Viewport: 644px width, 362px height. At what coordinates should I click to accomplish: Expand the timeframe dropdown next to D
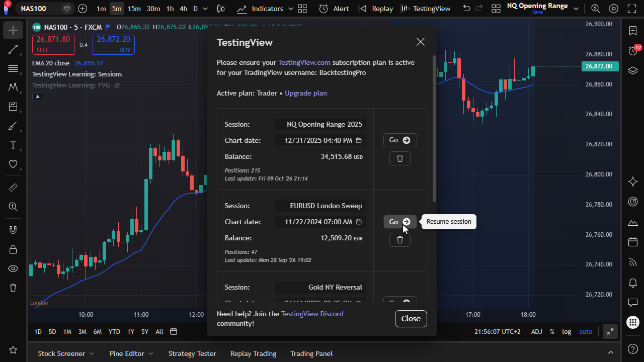(205, 9)
